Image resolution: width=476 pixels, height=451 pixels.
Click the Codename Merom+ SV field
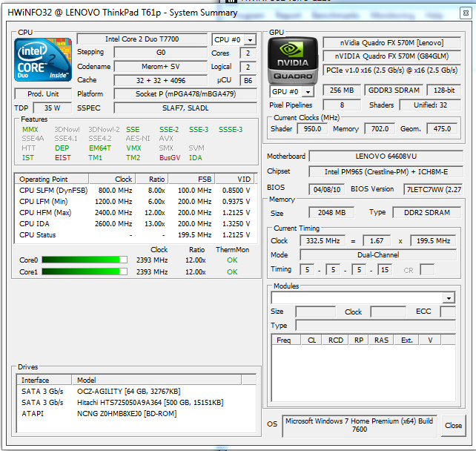click(161, 67)
